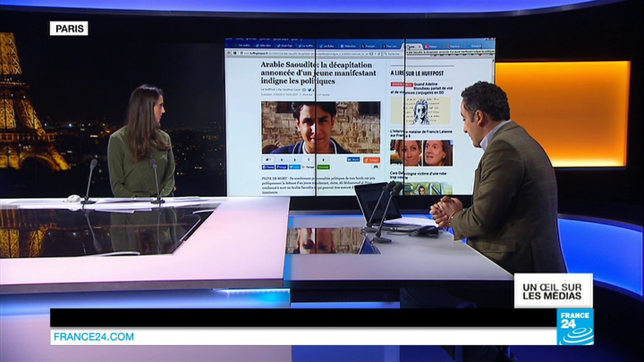Select the PEINE DE MORT article paragraph
Viewport: 644px width, 362px height.
[319, 185]
